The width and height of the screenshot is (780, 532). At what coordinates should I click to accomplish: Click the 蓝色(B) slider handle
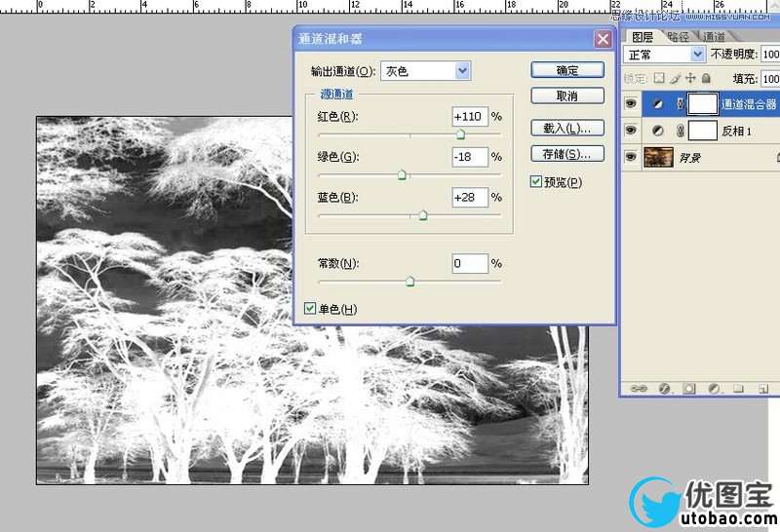click(x=423, y=215)
